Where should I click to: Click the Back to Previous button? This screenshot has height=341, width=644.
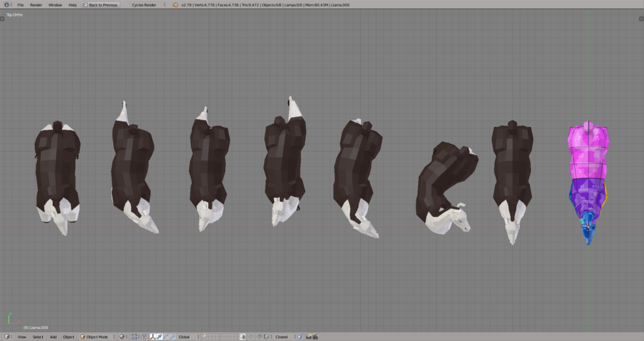[100, 5]
